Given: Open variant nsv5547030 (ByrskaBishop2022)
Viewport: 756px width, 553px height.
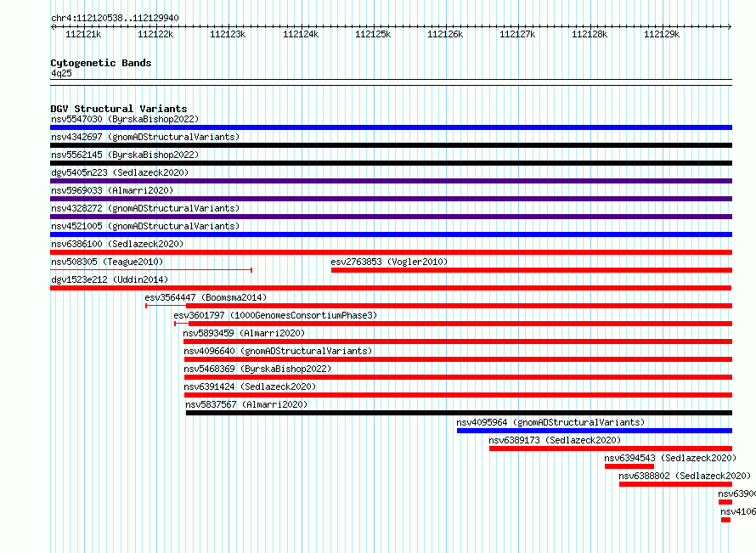Looking at the screenshot, I should click(x=125, y=119).
